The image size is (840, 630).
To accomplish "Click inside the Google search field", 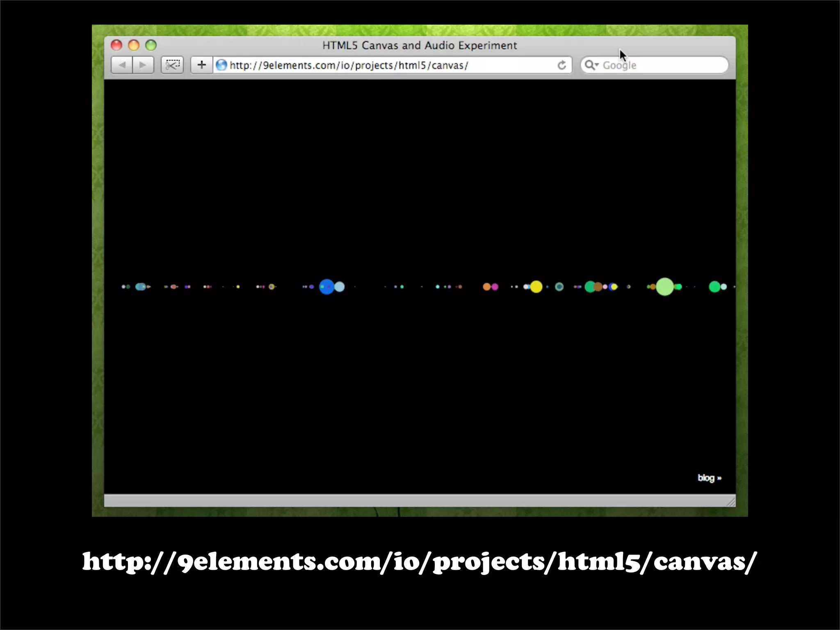I will [x=664, y=65].
